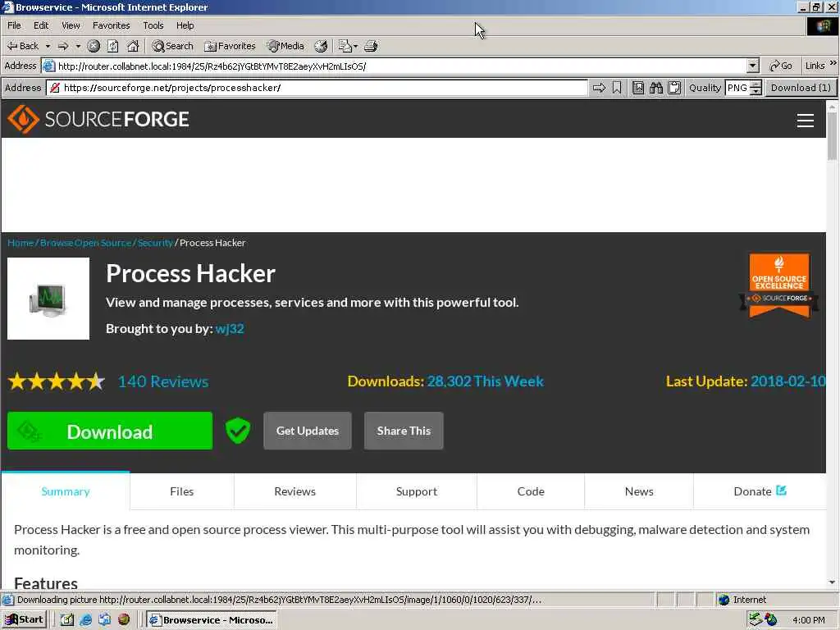The height and width of the screenshot is (630, 840).
Task: Switch to Reviews tab
Action: 294,491
